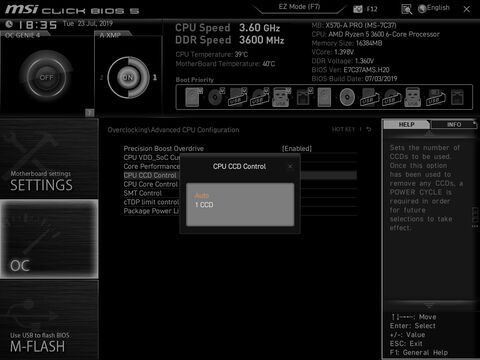
Task: Click the MSI Click BIOS 5 logo
Action: pyautogui.click(x=72, y=10)
